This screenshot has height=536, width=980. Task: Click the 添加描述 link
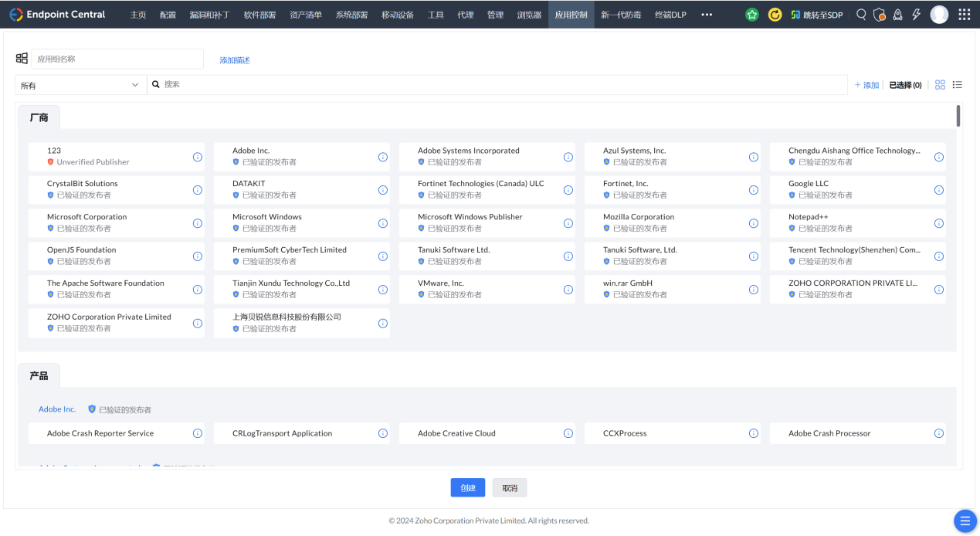235,60
